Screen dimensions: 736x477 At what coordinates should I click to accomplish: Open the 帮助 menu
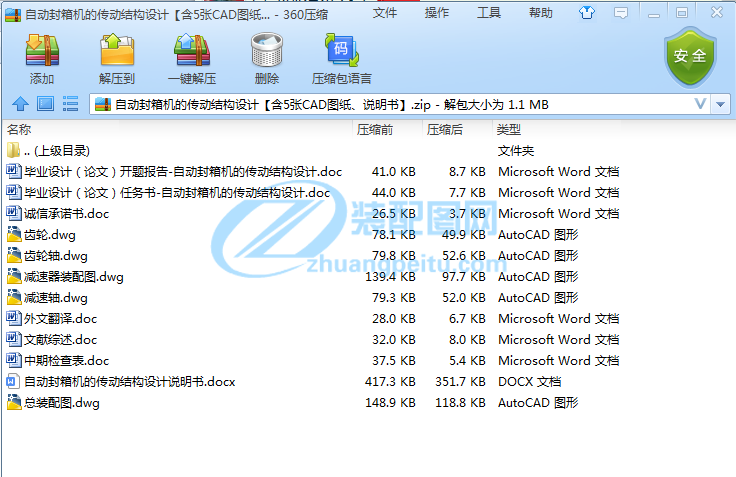[x=541, y=13]
